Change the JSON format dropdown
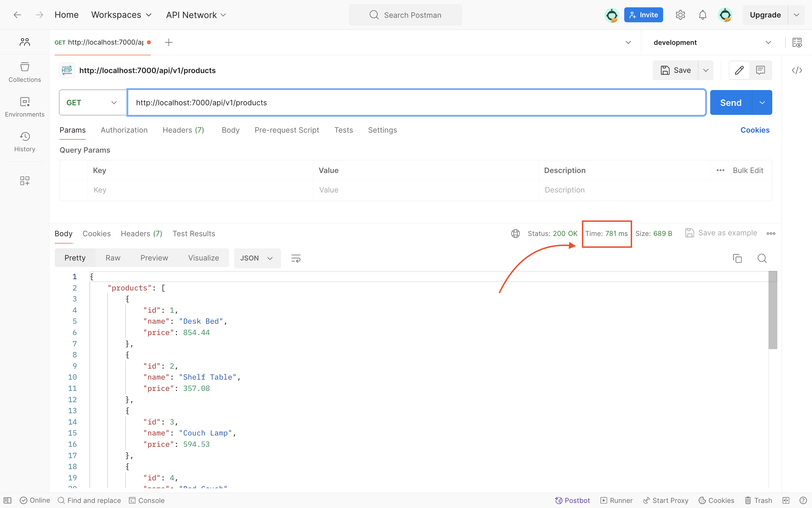Viewport: 812px width, 508px height. (x=257, y=258)
